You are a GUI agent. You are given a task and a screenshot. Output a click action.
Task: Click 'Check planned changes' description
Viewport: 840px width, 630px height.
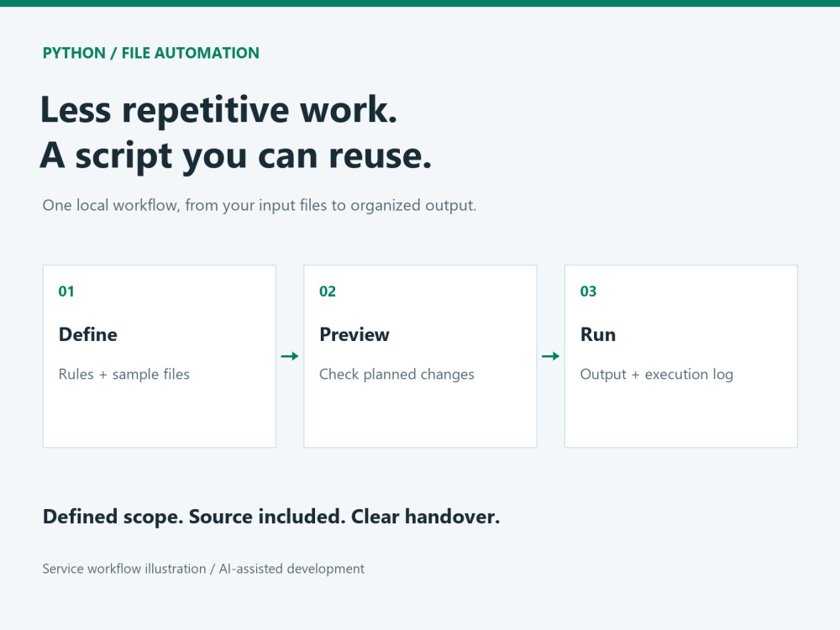[x=397, y=374]
